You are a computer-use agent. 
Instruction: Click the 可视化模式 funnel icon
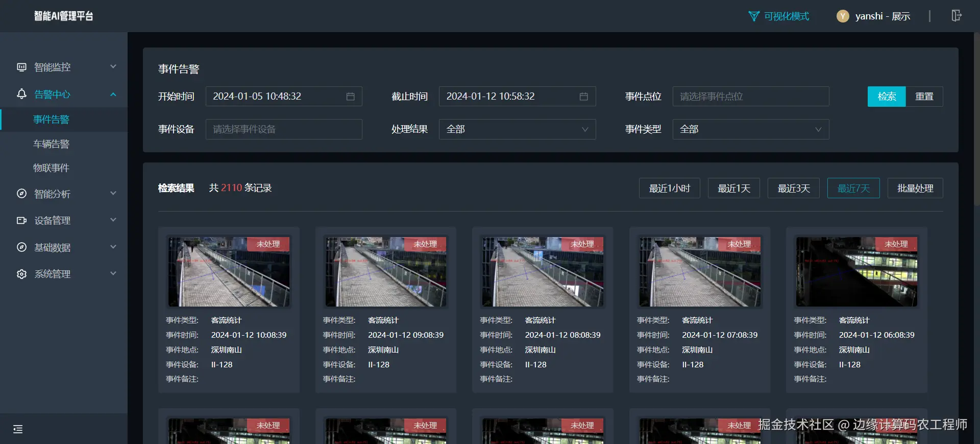[x=753, y=16]
